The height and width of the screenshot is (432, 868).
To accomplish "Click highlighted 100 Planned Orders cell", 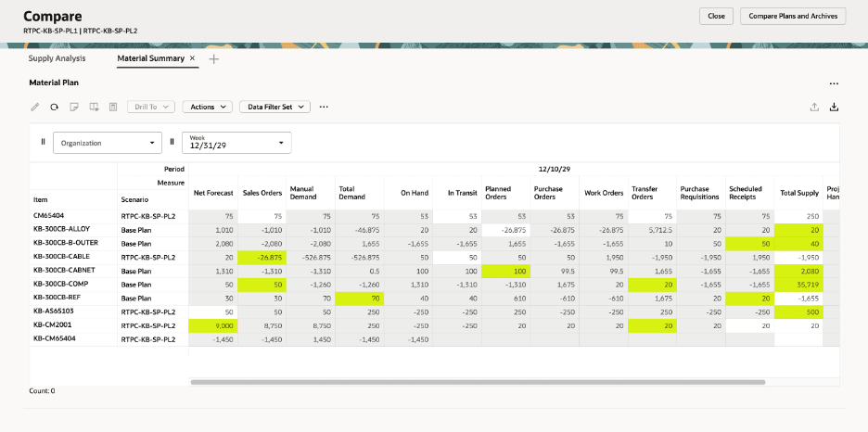I will pyautogui.click(x=506, y=272).
